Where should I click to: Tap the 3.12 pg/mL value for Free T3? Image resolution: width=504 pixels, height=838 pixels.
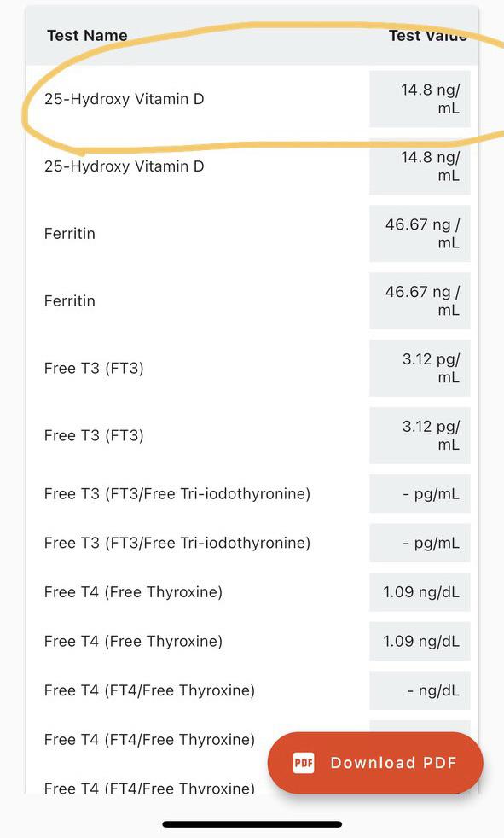420,368
